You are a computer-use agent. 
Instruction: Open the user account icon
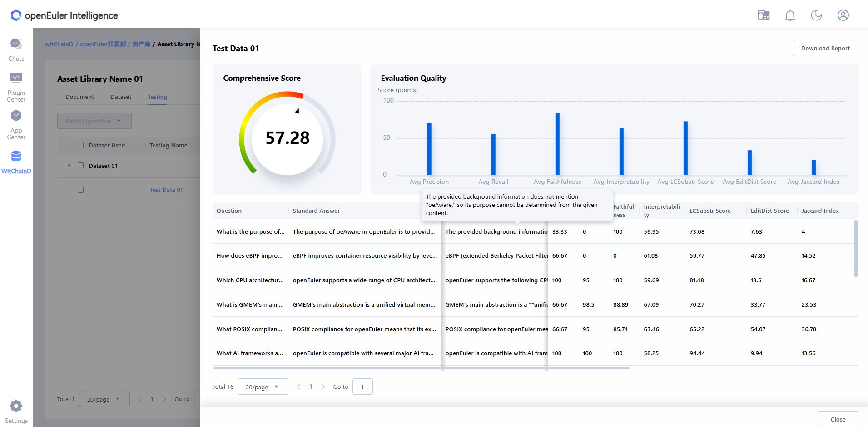point(843,15)
